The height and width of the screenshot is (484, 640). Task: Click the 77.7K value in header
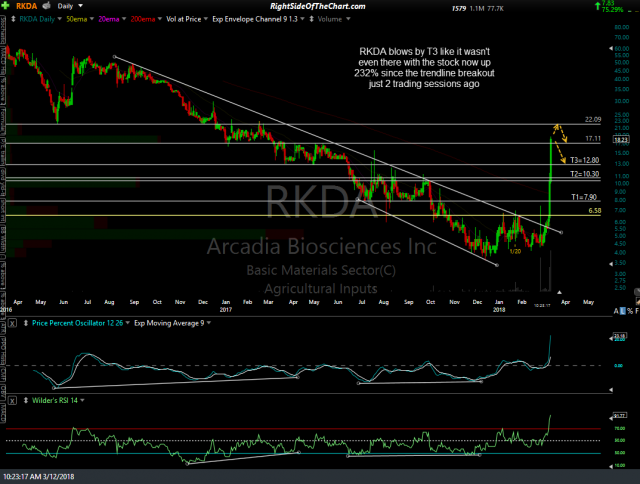pyautogui.click(x=496, y=8)
